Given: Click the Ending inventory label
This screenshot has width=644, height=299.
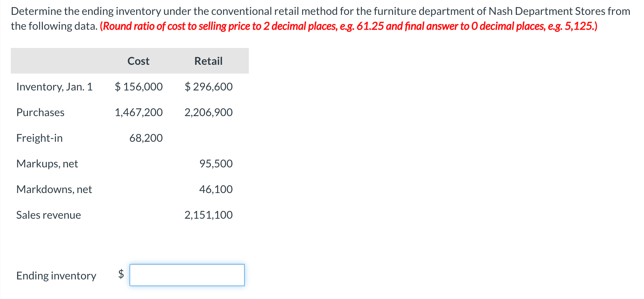Looking at the screenshot, I should pos(56,275).
